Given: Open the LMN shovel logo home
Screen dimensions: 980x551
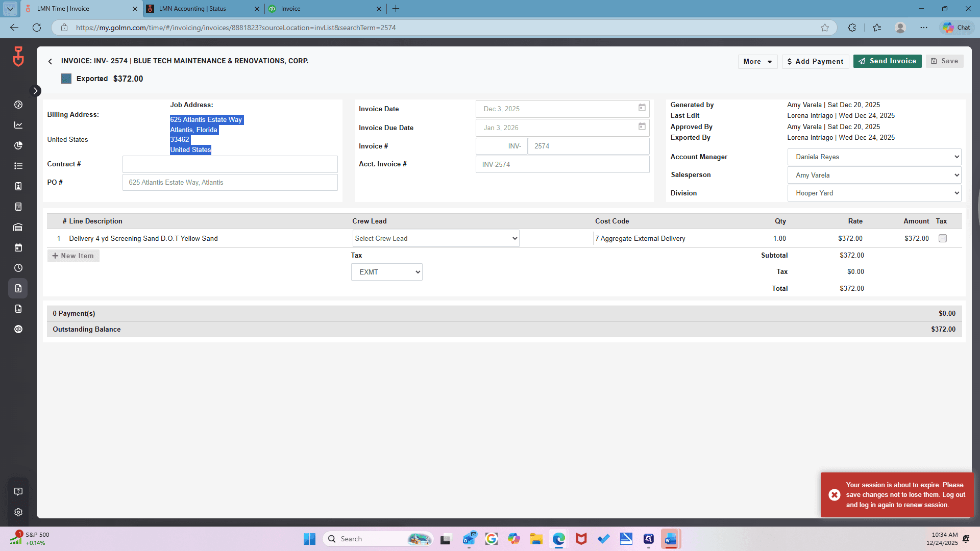Looking at the screenshot, I should tap(18, 56).
